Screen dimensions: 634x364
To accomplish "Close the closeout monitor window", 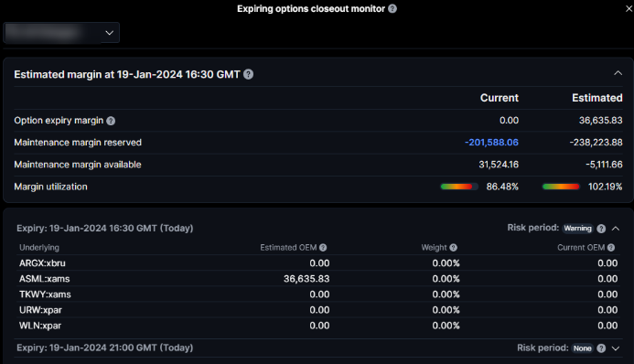I will (629, 8).
